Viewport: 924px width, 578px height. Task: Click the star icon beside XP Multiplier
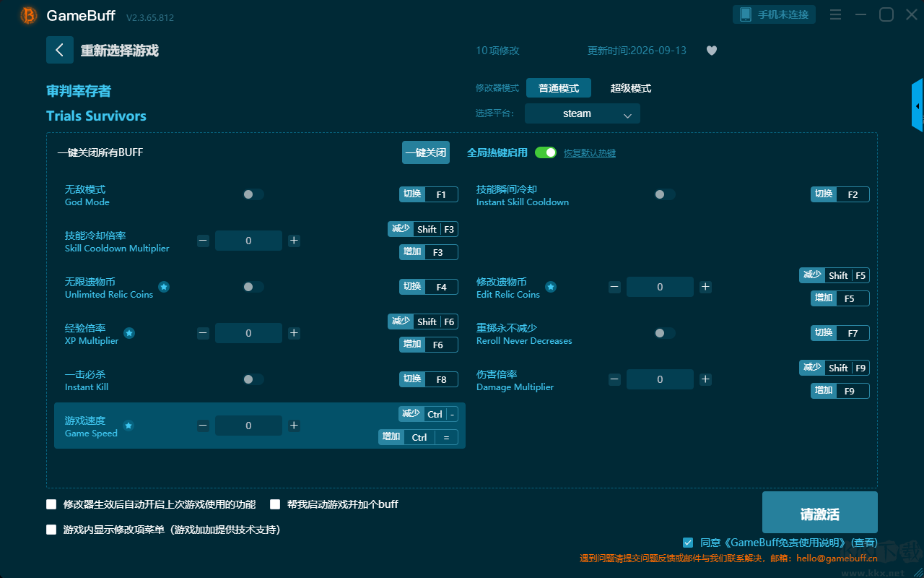click(129, 333)
